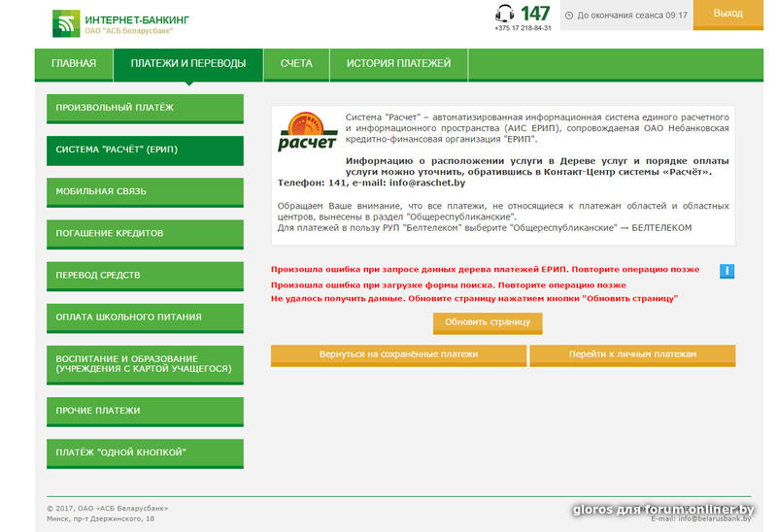Switch to the Счета tab
The height and width of the screenshot is (532, 777).
[x=296, y=64]
